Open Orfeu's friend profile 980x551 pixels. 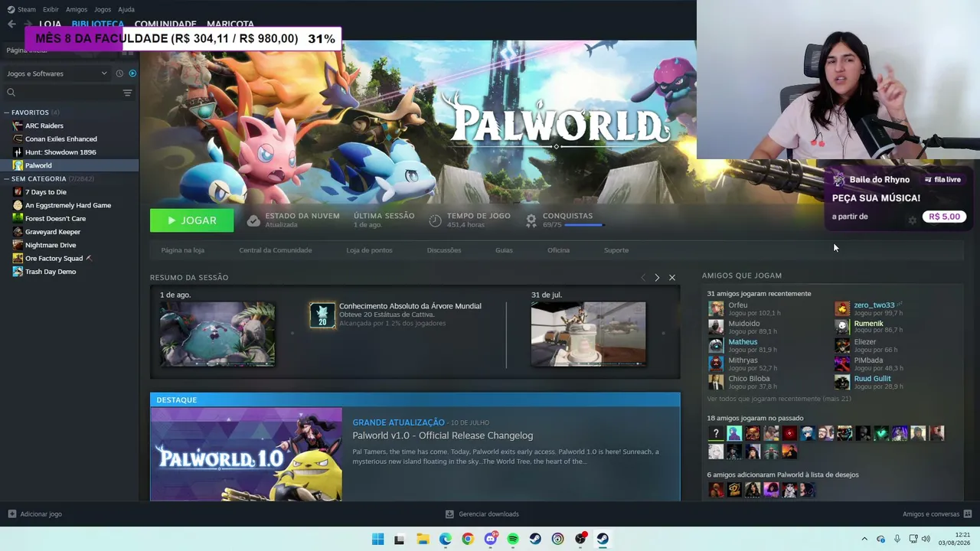point(738,305)
